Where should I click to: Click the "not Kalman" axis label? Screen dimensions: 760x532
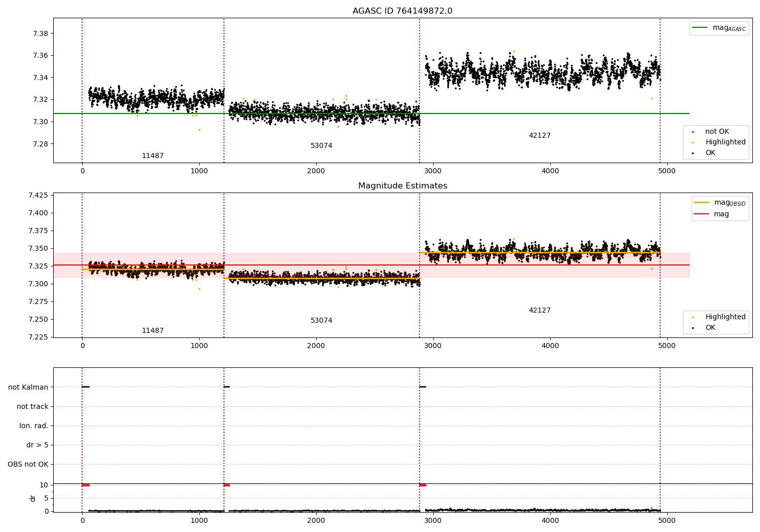point(28,388)
